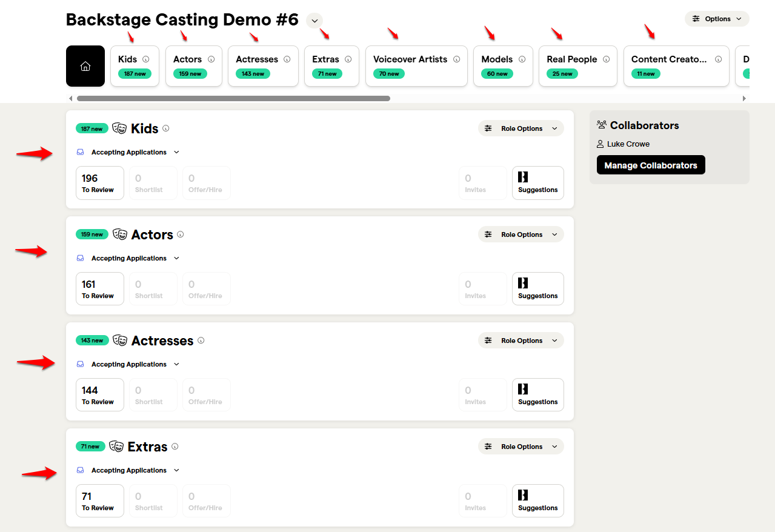Switch to the Extras tab
Image resolution: width=775 pixels, height=532 pixels.
click(x=331, y=66)
